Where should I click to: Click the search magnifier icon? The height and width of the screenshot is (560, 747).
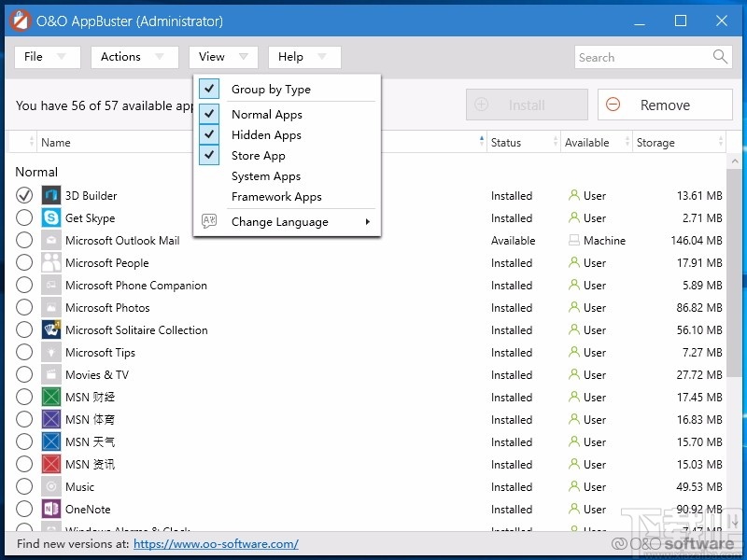point(719,57)
